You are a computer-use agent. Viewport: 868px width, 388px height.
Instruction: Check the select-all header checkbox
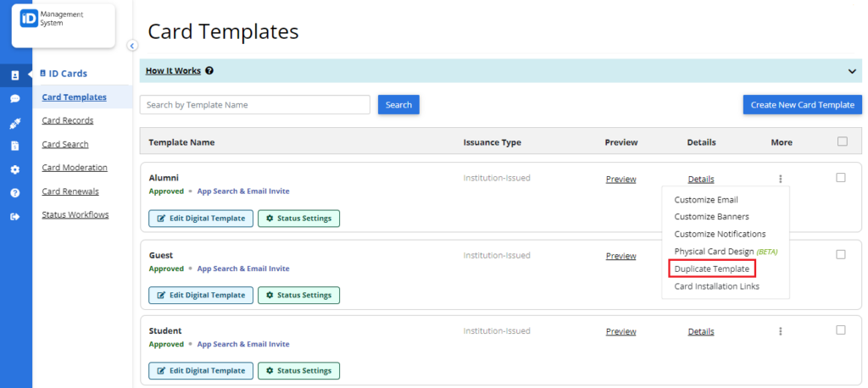click(843, 141)
